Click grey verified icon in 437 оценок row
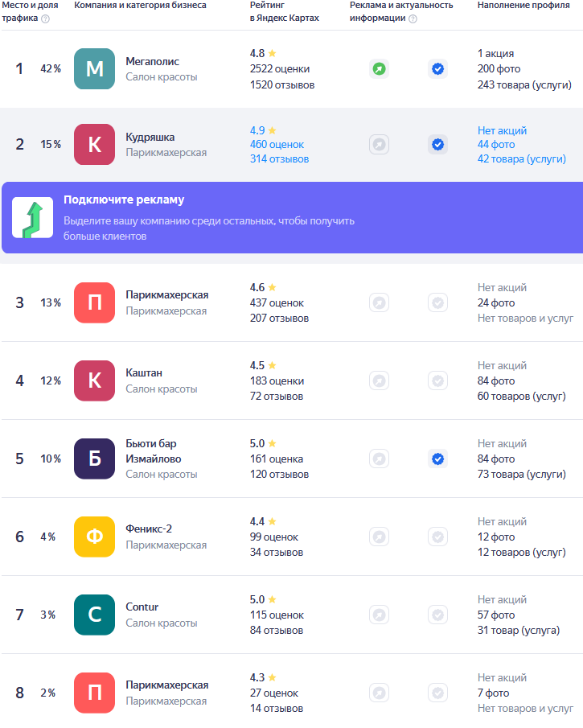Viewport: 583px width, 728px height. click(x=437, y=303)
